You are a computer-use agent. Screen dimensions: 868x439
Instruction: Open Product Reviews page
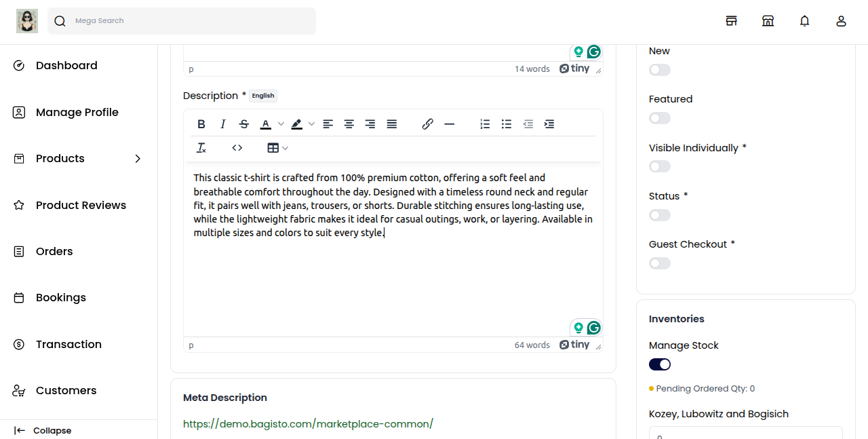tap(81, 206)
